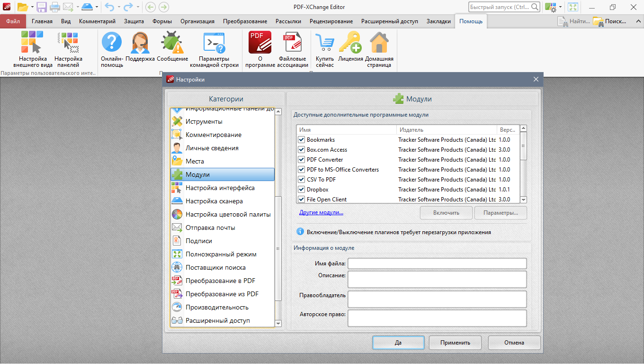The height and width of the screenshot is (364, 644).
Task: Open the scanner dropdown in quick toolbar
Action: [x=97, y=7]
